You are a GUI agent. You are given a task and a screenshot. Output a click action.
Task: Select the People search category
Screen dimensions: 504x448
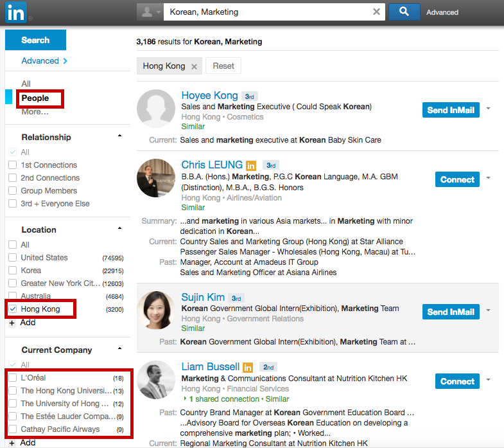point(35,98)
